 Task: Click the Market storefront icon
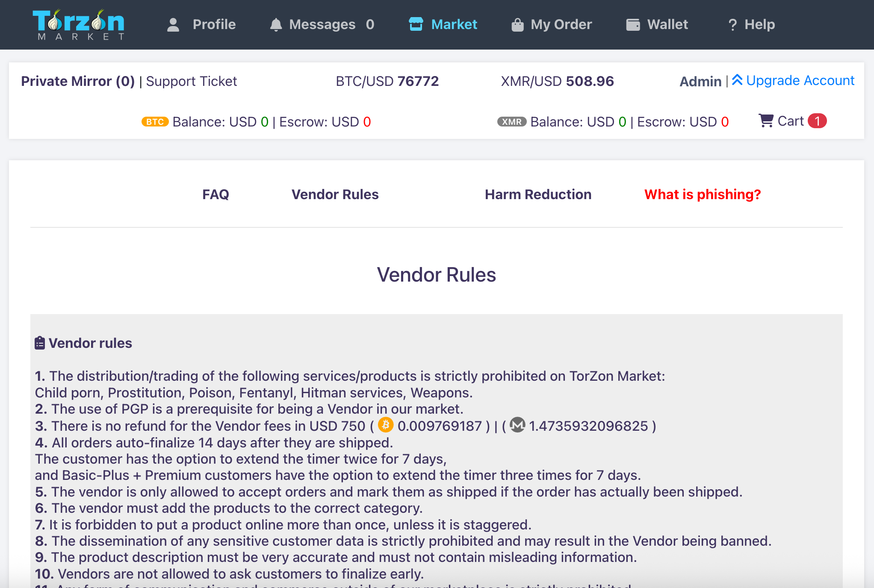pyautogui.click(x=416, y=24)
